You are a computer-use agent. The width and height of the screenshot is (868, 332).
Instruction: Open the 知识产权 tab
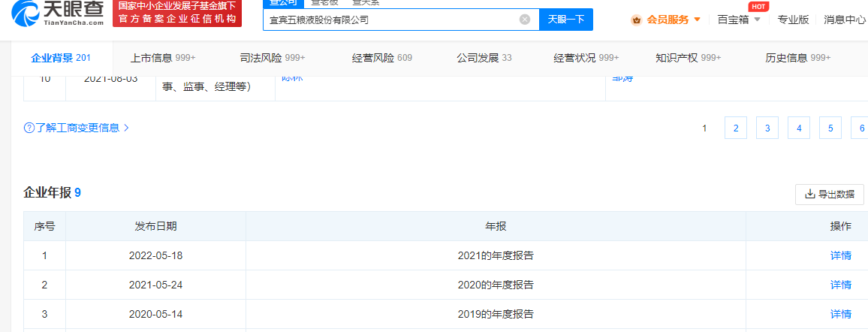point(687,58)
